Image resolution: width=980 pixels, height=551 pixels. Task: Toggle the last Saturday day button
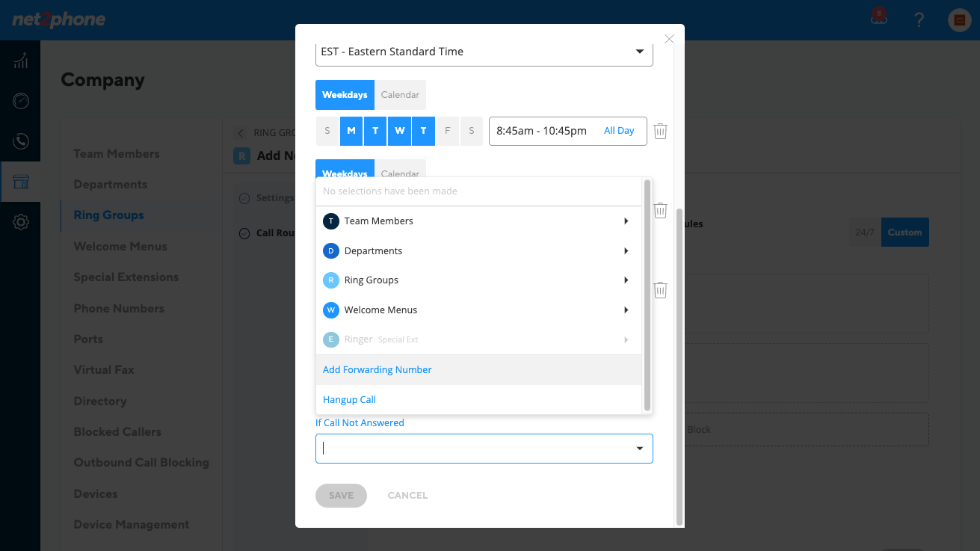tap(472, 131)
